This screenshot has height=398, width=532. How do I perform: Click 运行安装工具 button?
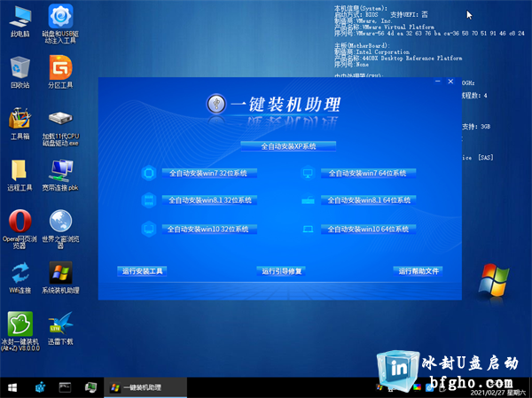[x=142, y=271]
